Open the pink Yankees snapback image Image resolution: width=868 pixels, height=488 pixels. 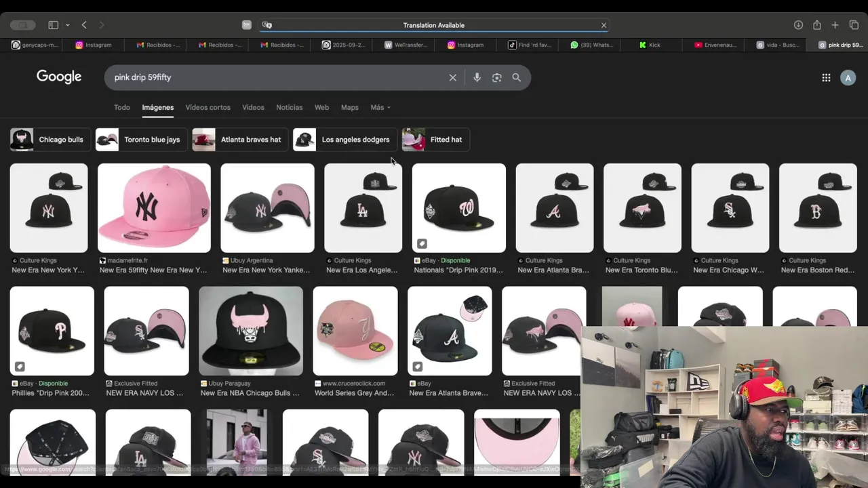pyautogui.click(x=154, y=207)
